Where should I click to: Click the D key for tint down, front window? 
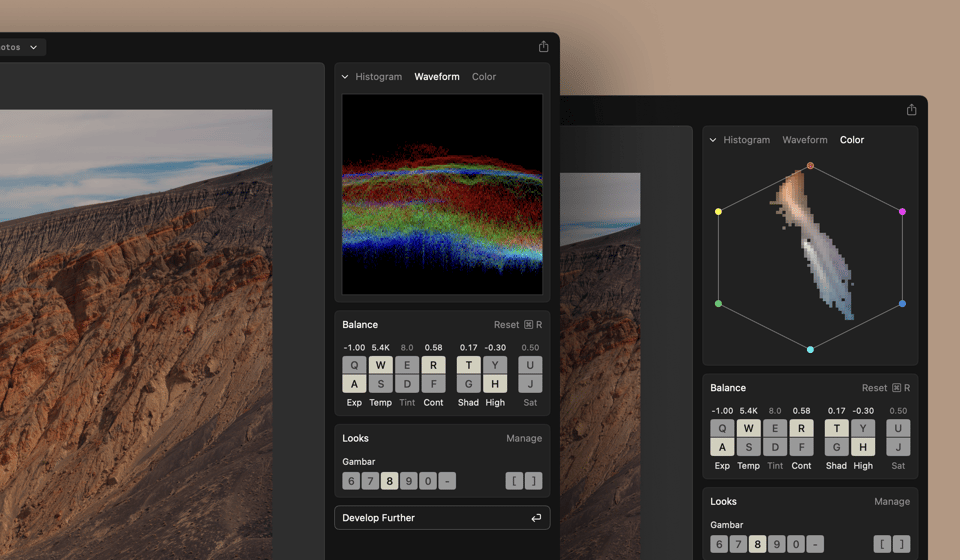(407, 384)
